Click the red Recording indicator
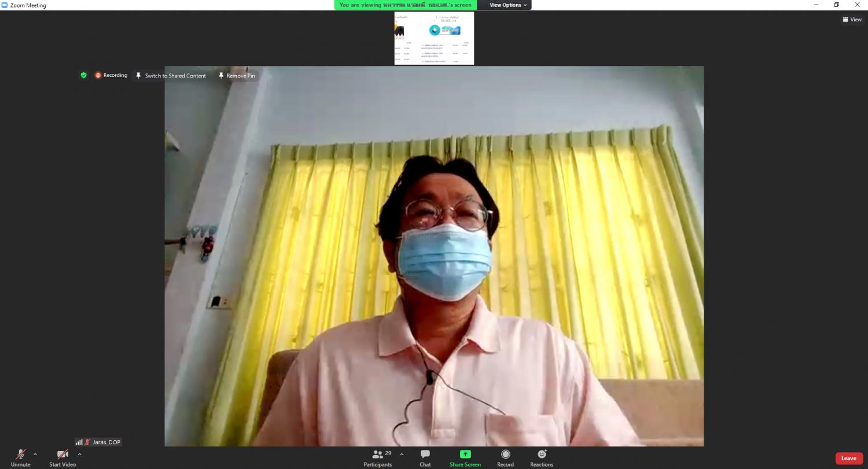868x469 pixels. click(x=111, y=75)
